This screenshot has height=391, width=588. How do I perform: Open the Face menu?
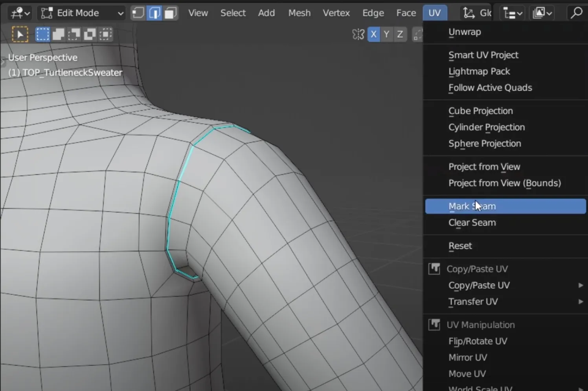coord(406,13)
